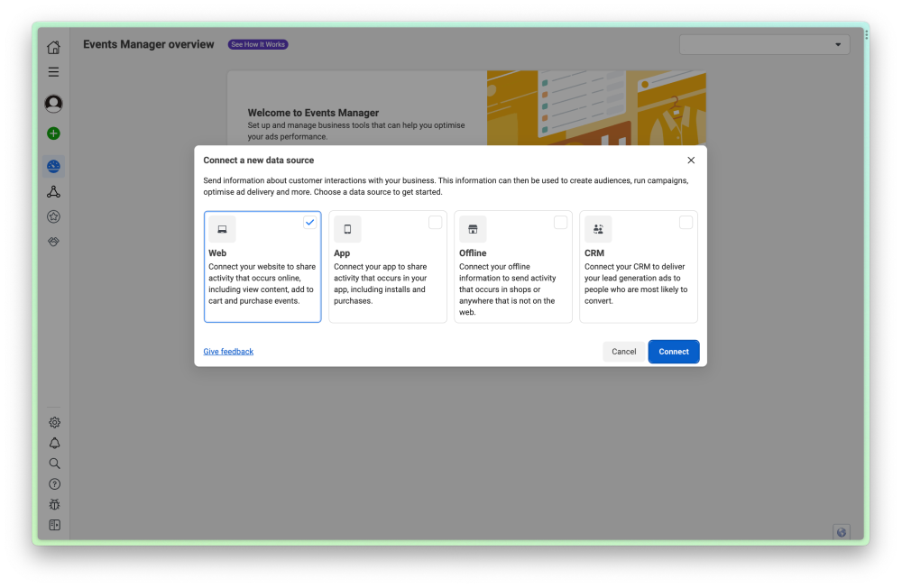Open the Home page from the sidebar

coord(53,47)
